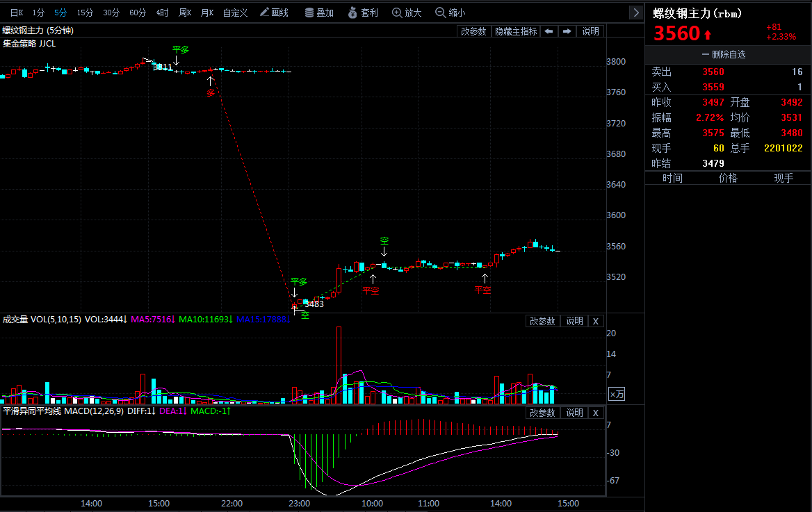812x512 pixels.
Task: Close the MACD indicator panel
Action: tap(596, 413)
